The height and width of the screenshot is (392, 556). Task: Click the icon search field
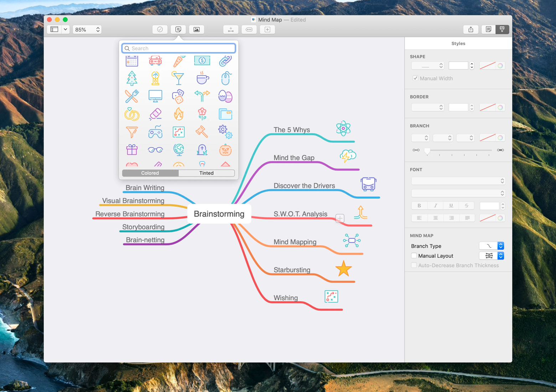(178, 48)
